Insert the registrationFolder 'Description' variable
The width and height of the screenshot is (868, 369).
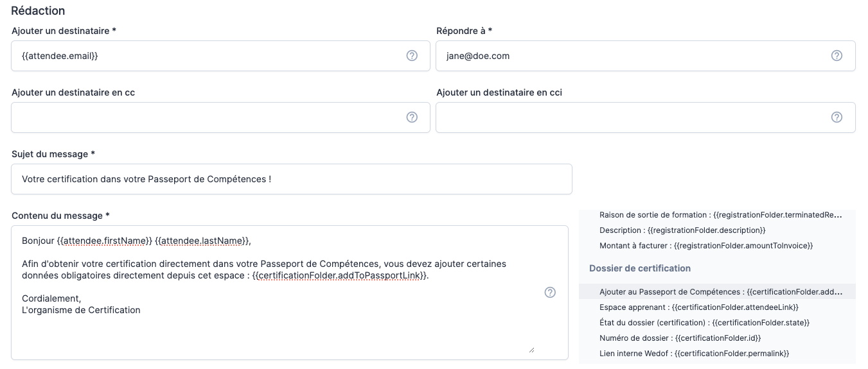[x=682, y=230]
